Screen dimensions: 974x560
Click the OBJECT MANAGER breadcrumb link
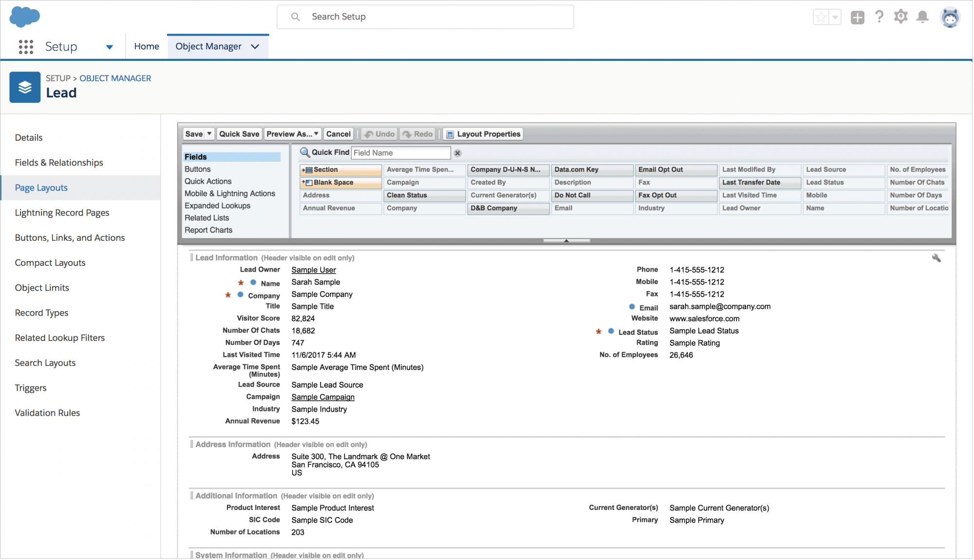(115, 78)
